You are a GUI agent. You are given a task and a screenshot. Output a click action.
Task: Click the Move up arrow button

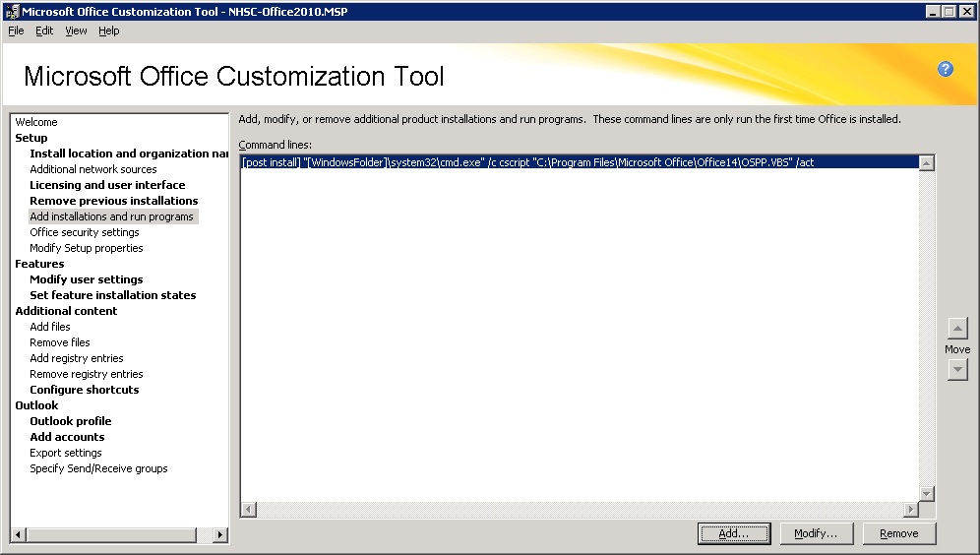pos(957,329)
